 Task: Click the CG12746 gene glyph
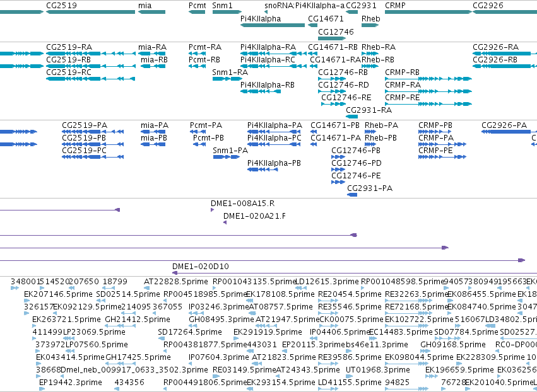point(332,38)
